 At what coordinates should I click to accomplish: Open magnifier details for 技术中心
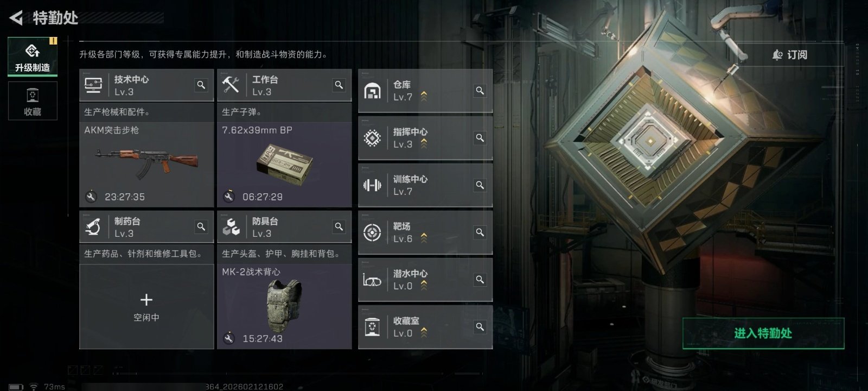(x=201, y=85)
